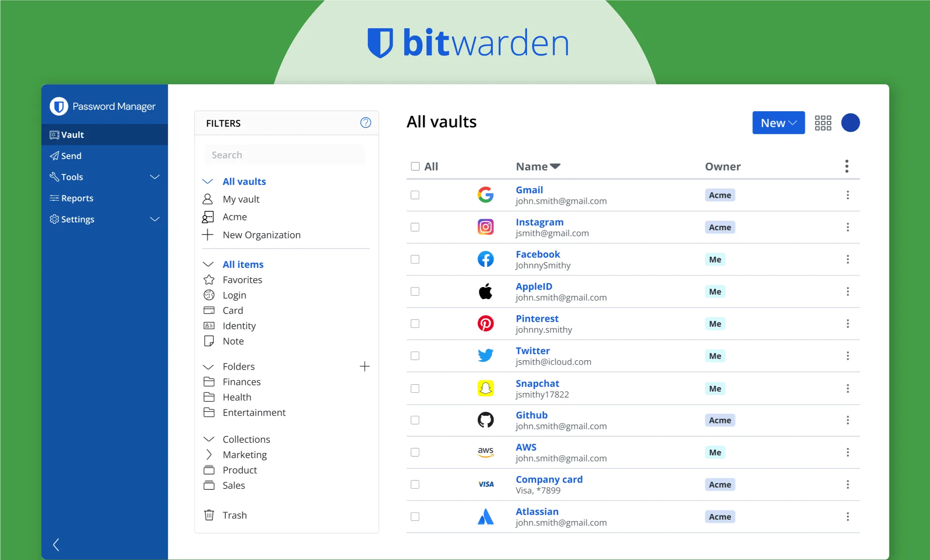The height and width of the screenshot is (560, 930).
Task: Click the GitHub logo icon
Action: pyautogui.click(x=486, y=420)
